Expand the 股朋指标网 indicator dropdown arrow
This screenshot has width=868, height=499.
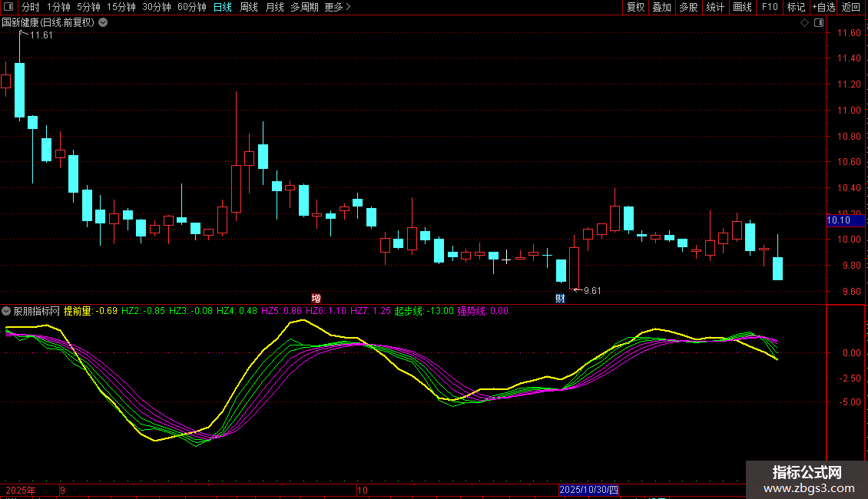6,311
